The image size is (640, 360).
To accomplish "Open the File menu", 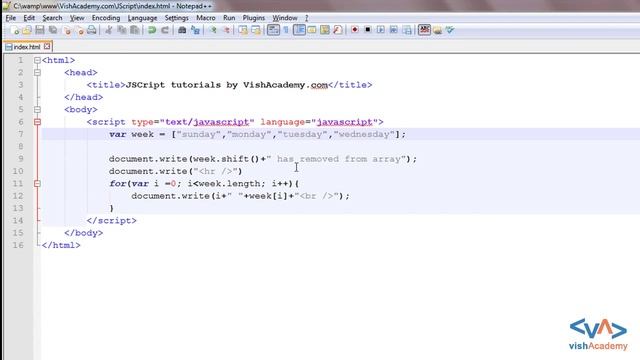I will point(11,18).
